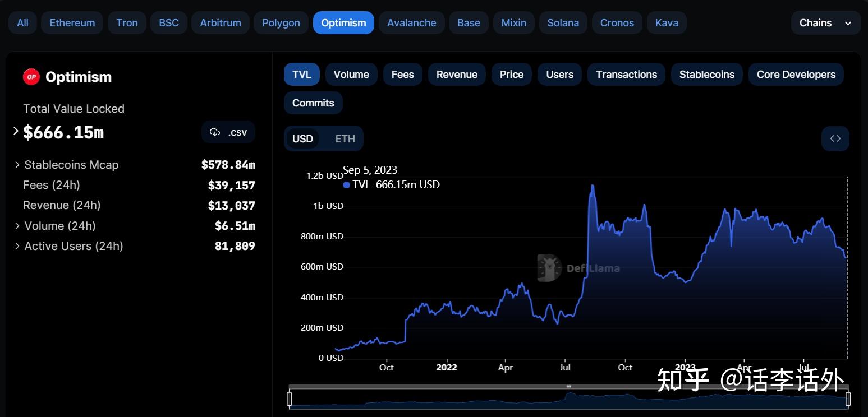Click the Optimism heading text
Screen dimensions: 868x417
(x=79, y=77)
